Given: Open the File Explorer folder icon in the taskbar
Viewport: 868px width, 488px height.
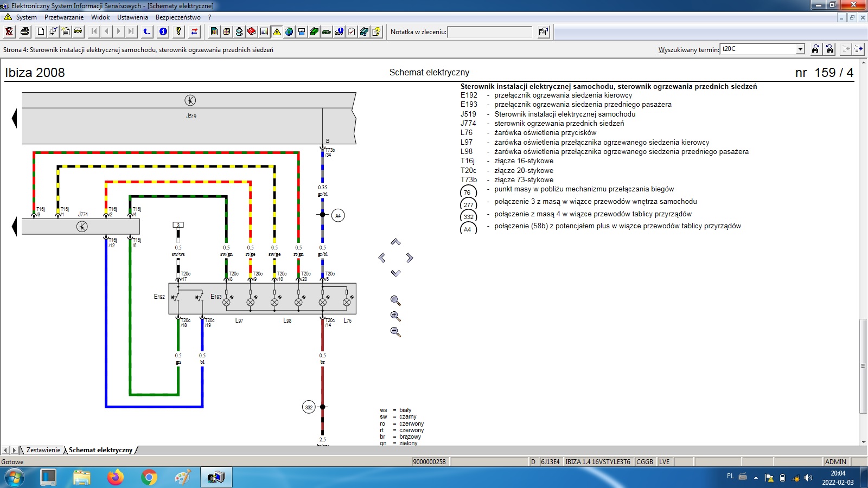Looking at the screenshot, I should click(x=81, y=477).
